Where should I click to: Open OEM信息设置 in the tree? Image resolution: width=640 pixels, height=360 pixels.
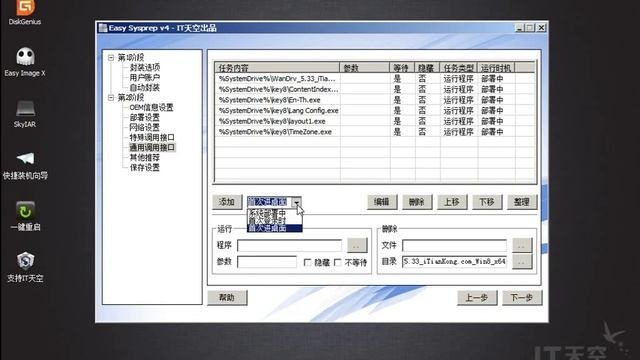coord(151,107)
